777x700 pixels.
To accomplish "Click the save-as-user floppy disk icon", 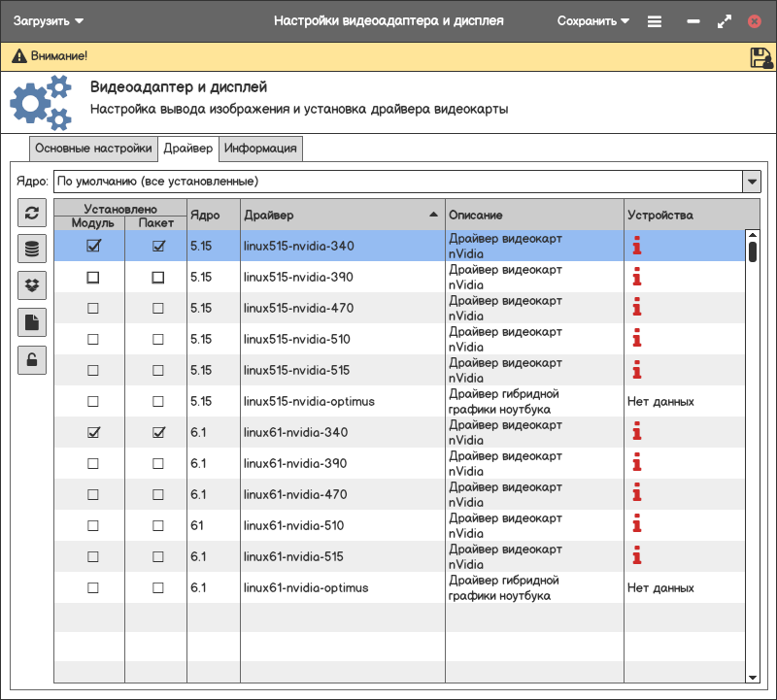I will (760, 57).
